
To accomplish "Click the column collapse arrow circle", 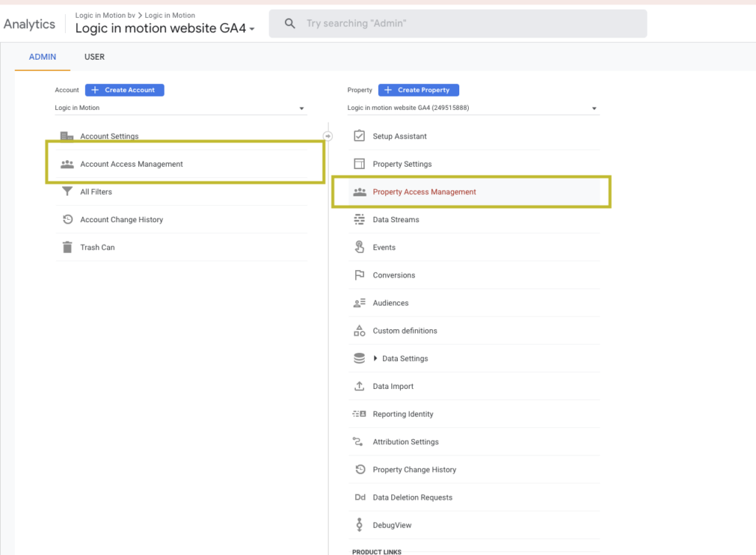I will point(328,137).
